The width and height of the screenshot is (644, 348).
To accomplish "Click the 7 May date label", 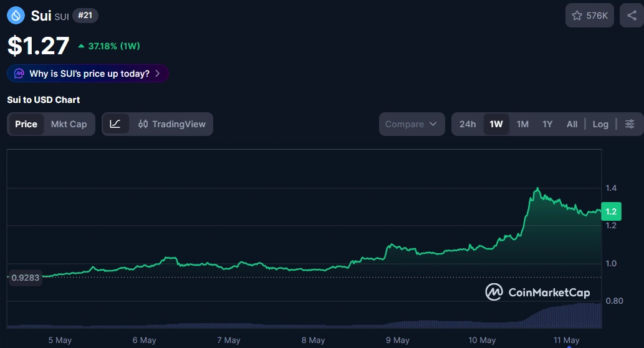I will [228, 340].
